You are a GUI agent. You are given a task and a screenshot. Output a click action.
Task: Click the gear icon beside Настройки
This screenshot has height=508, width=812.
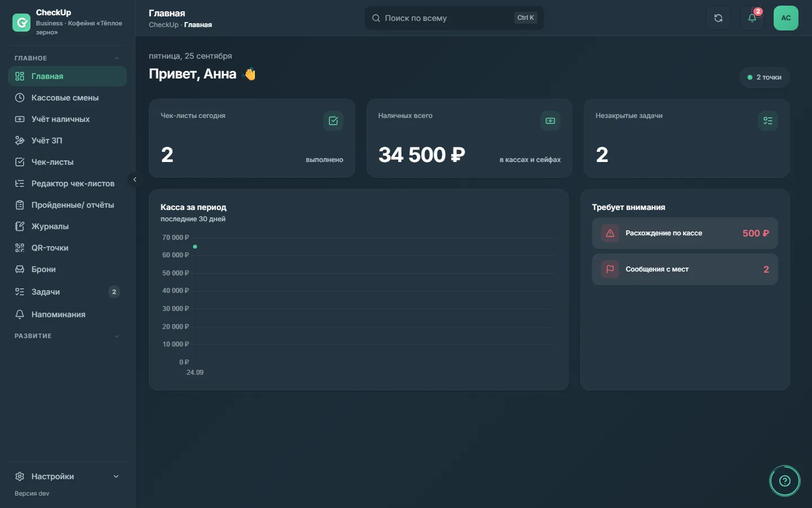pyautogui.click(x=20, y=476)
